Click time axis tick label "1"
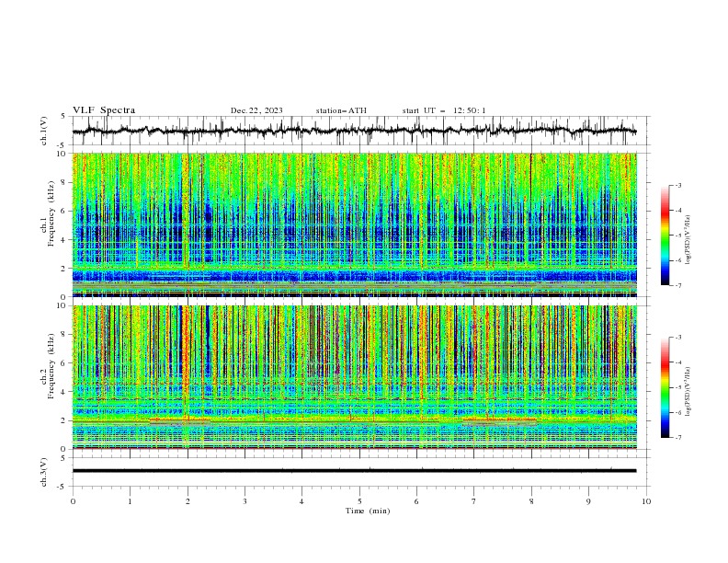 [130, 501]
